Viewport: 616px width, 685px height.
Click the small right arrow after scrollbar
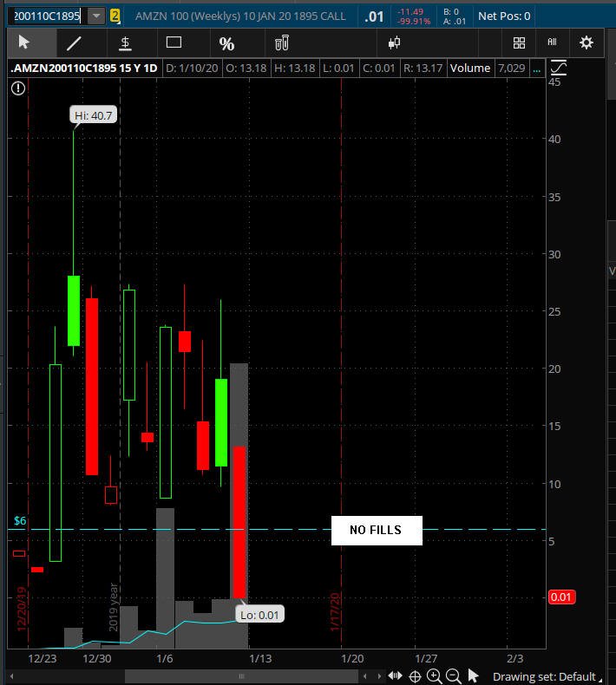pyautogui.click(x=378, y=676)
